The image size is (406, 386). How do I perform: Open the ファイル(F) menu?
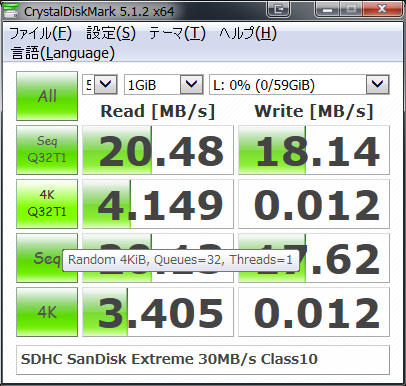[x=40, y=33]
